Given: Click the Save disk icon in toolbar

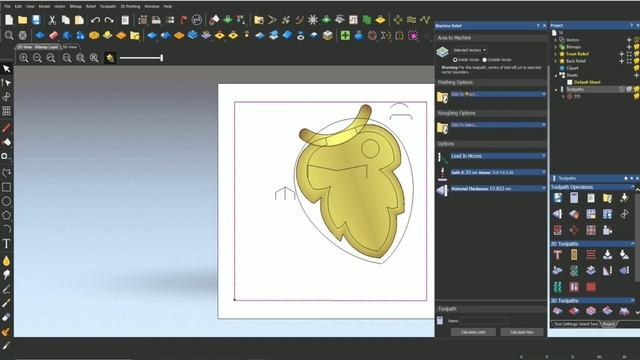Looking at the screenshot, I should point(36,20).
